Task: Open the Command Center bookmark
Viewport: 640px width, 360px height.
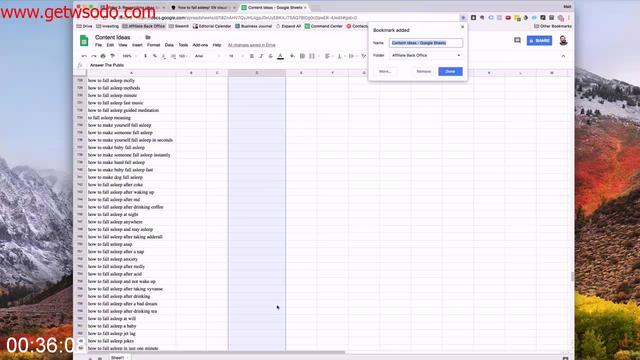Action: (323, 26)
